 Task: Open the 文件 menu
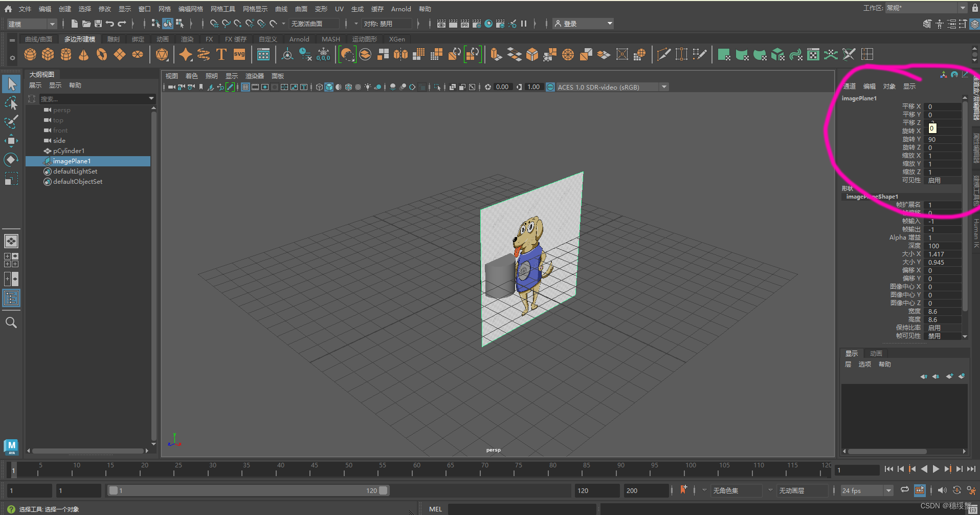tap(25, 9)
